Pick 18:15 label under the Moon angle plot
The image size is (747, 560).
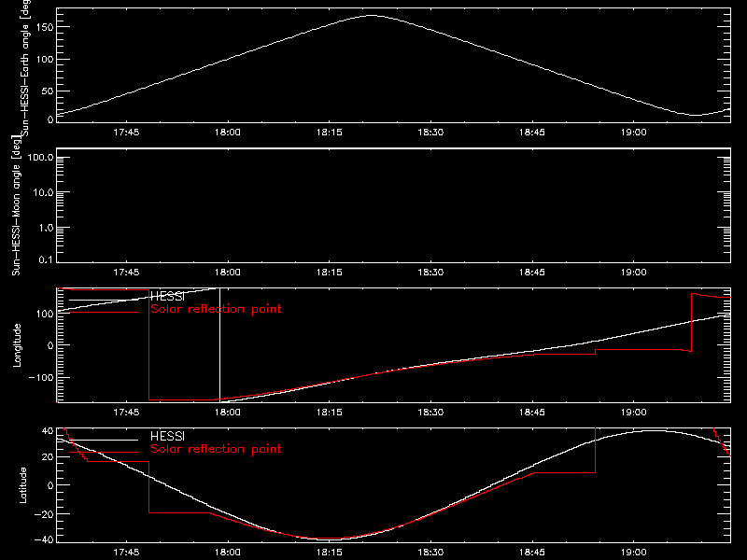330,272
